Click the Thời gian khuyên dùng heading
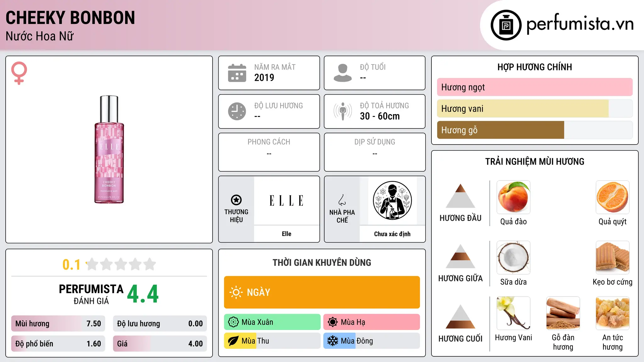The width and height of the screenshot is (644, 362). pos(322,262)
